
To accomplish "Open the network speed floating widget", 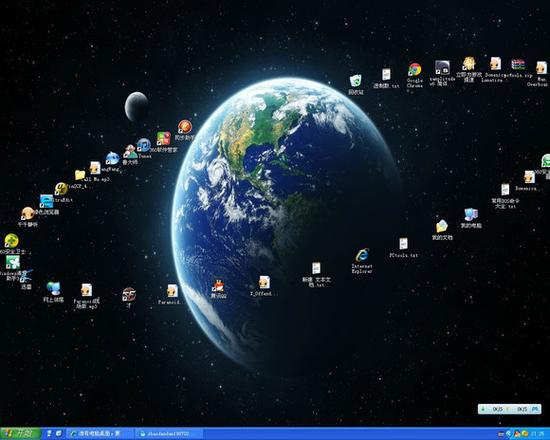I will [x=509, y=409].
